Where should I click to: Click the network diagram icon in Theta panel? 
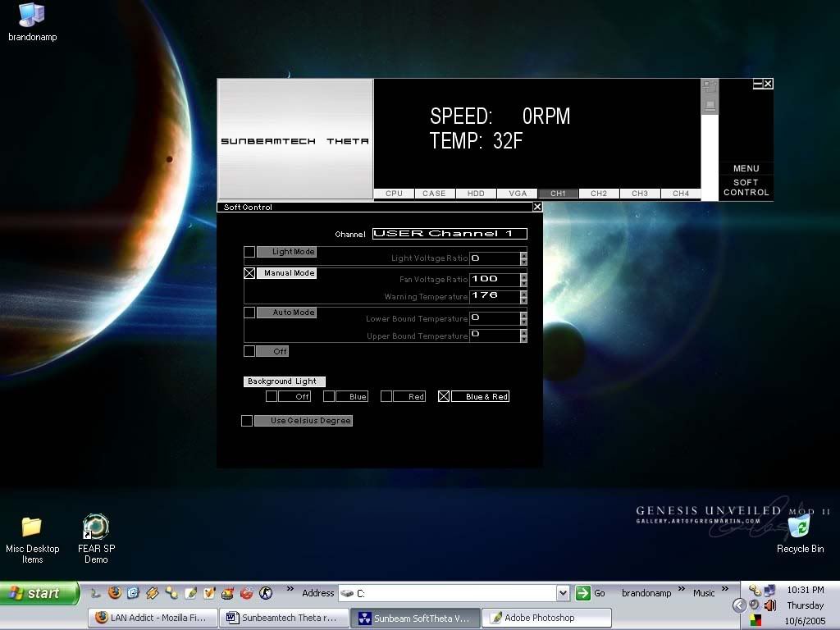(710, 85)
